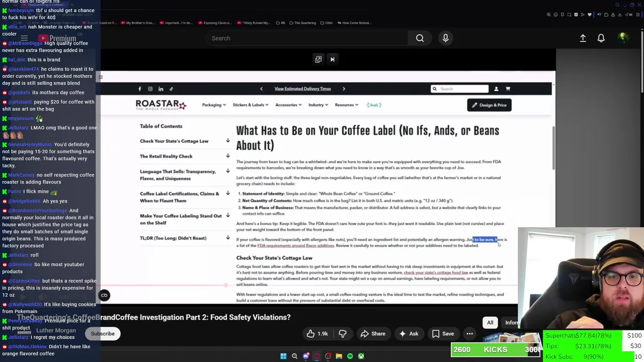Open the emoji picker icon in browser toolbar
The height and width of the screenshot is (362, 644).
(x=555, y=15)
